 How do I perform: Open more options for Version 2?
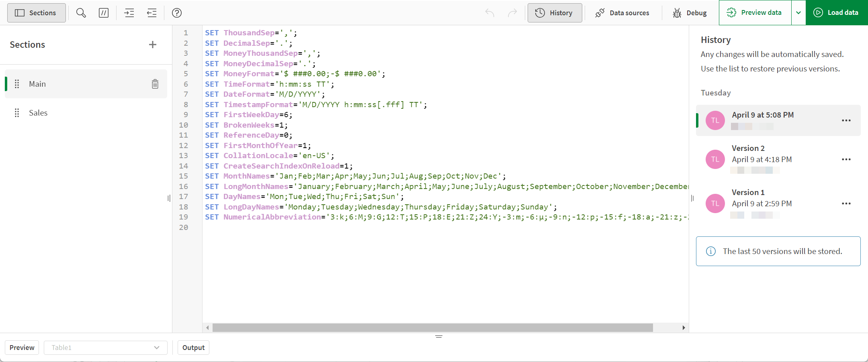click(x=846, y=159)
